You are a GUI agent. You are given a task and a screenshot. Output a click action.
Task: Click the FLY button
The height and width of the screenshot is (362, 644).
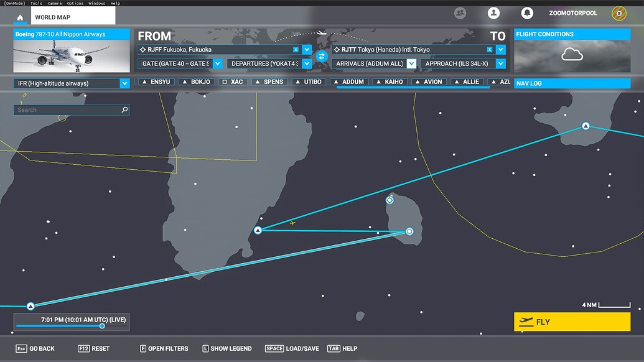coord(572,322)
